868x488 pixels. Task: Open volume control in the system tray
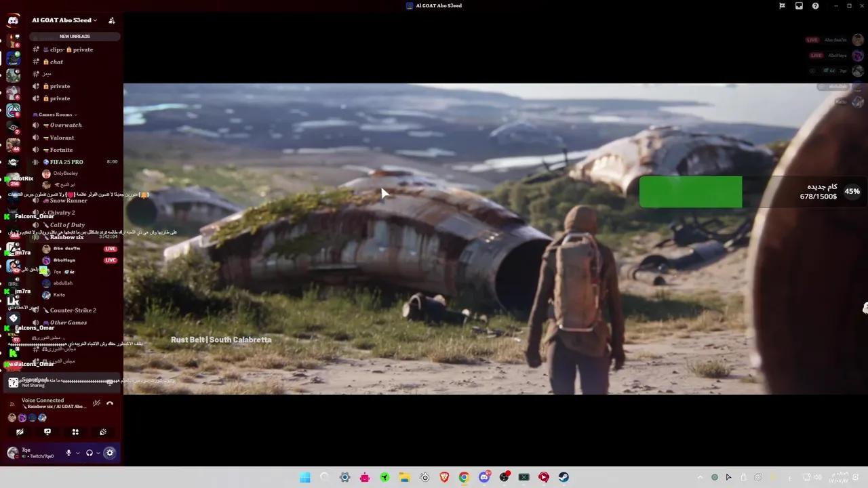click(x=817, y=477)
